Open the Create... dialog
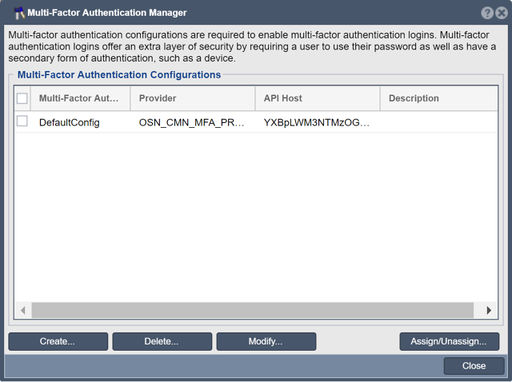Screen dimensions: 512x382 (58, 341)
